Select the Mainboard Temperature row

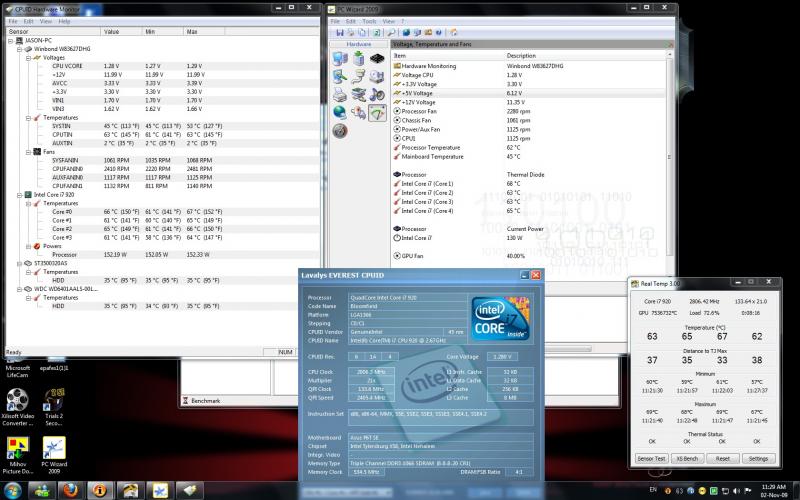pos(529,157)
